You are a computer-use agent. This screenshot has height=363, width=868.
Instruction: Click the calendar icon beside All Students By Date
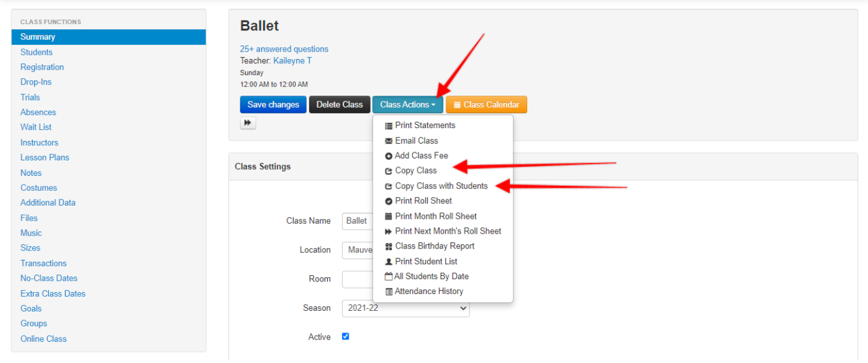click(389, 277)
